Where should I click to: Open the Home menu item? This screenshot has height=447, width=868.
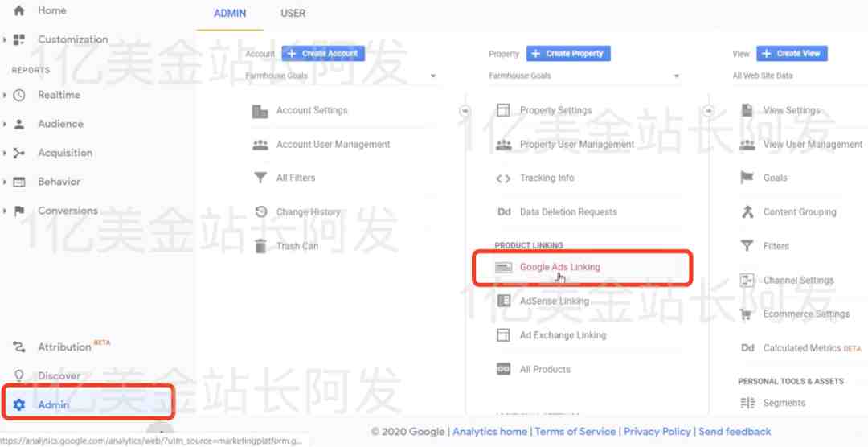(x=52, y=10)
